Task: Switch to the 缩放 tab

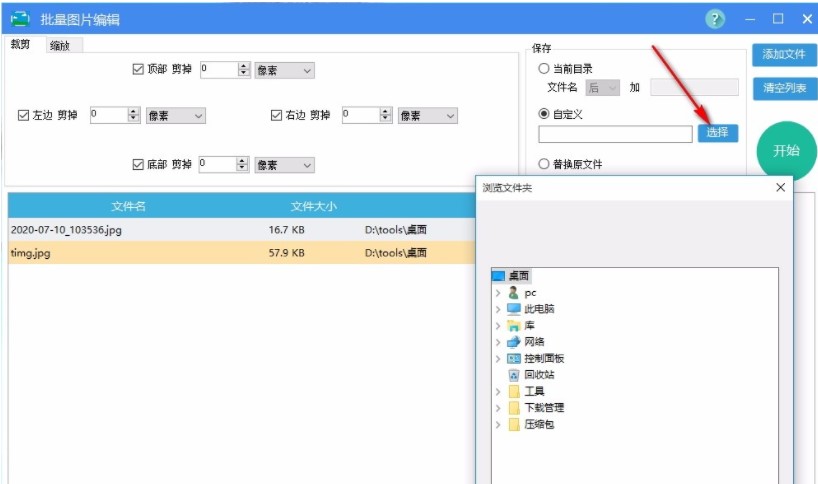Action: pyautogui.click(x=59, y=45)
